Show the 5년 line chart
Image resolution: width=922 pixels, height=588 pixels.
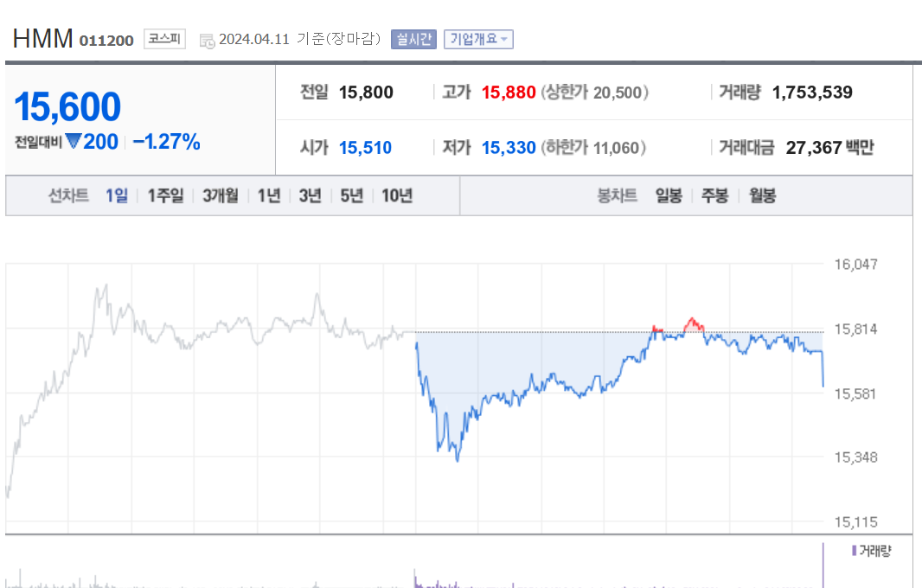[352, 195]
